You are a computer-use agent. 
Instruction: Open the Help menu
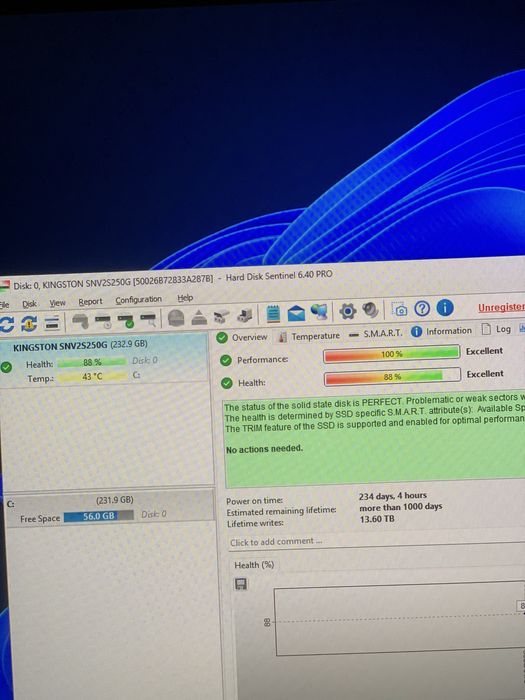pos(185,298)
